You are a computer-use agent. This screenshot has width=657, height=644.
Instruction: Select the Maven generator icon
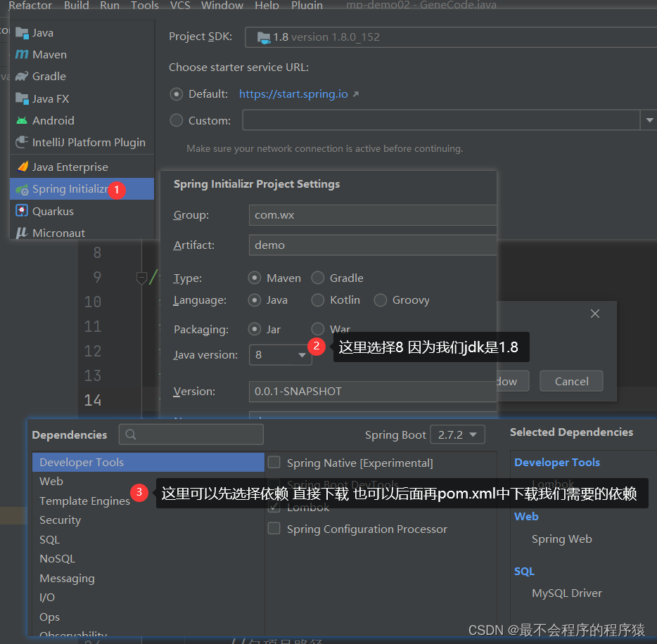coord(22,54)
